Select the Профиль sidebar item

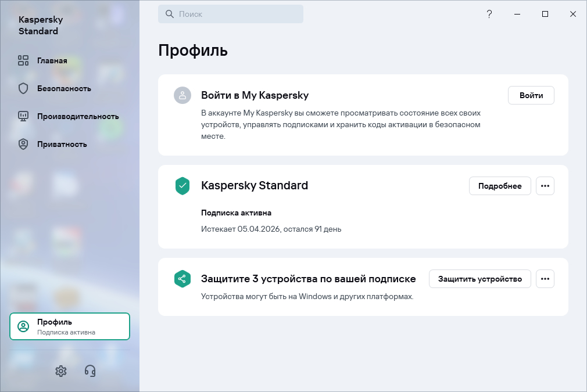tap(70, 326)
